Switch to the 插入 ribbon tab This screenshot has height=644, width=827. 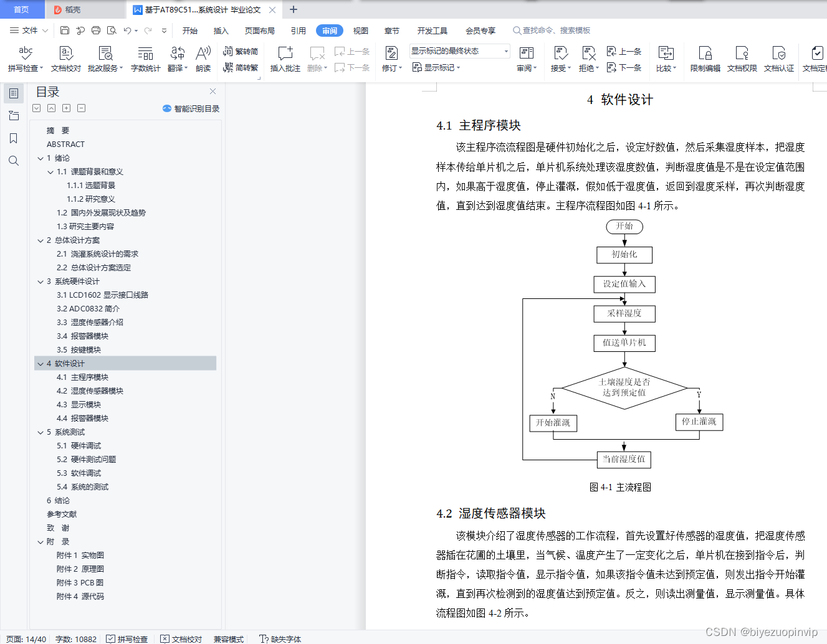coord(221,31)
